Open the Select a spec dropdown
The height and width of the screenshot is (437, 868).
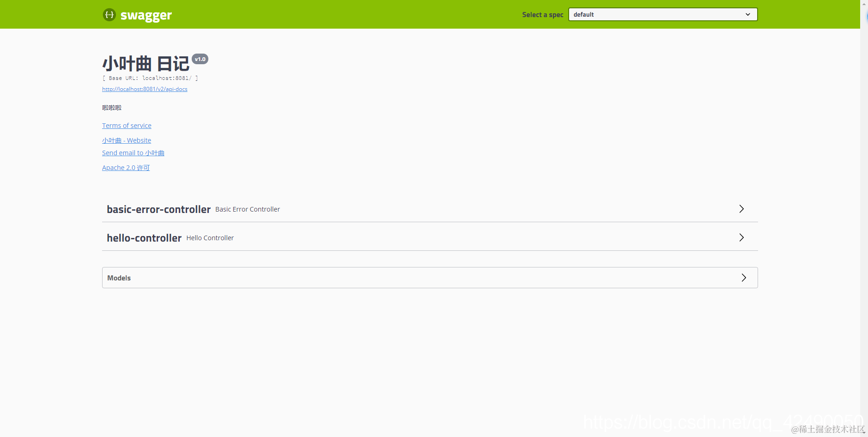663,14
